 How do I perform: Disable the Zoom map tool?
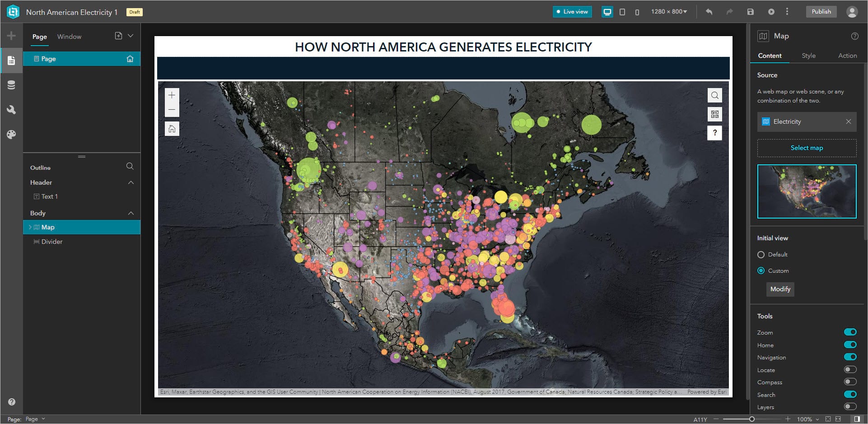click(850, 332)
